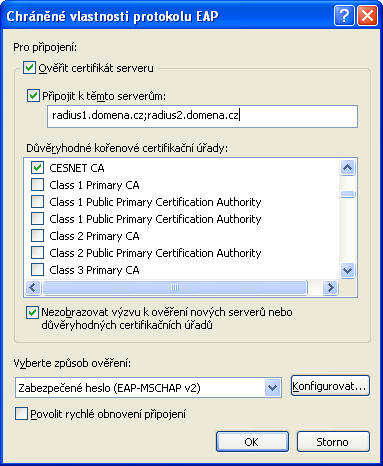Click the help question mark icon

(x=344, y=16)
